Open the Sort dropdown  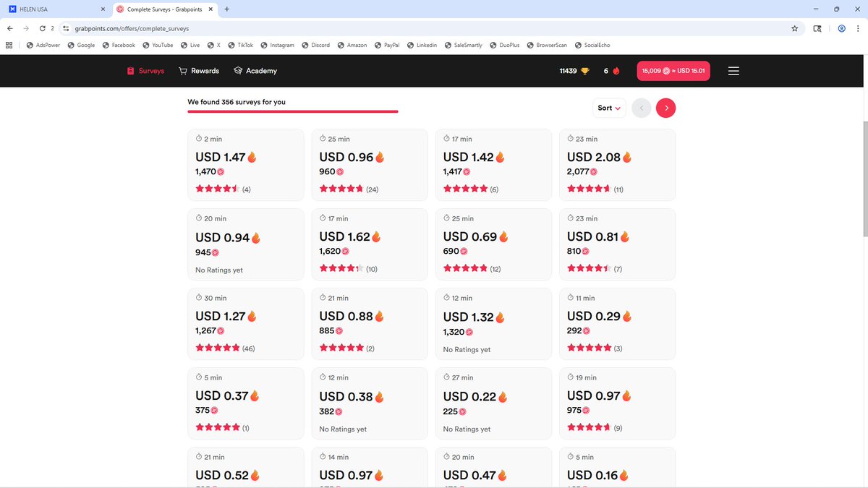(x=609, y=108)
